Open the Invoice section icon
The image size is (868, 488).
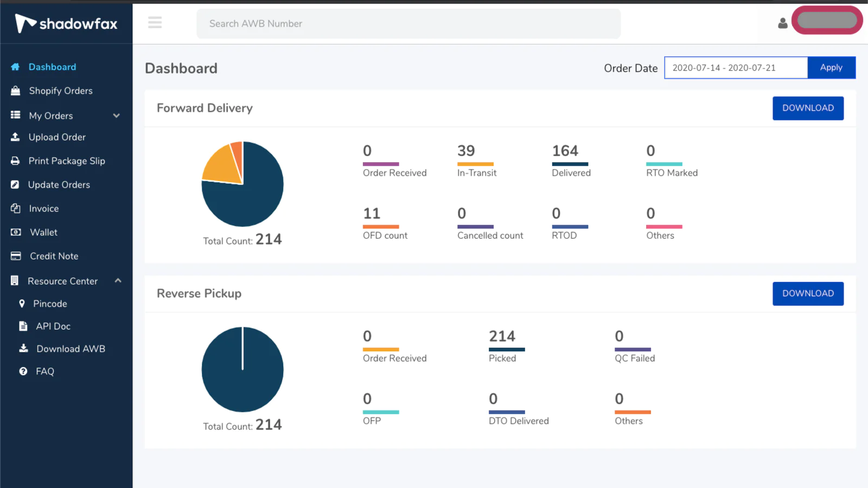[15, 208]
